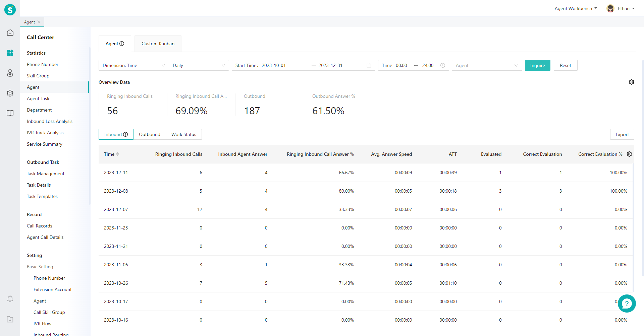Viewport: 644px width, 336px height.
Task: Open the Agent filter dropdown
Action: 487,65
